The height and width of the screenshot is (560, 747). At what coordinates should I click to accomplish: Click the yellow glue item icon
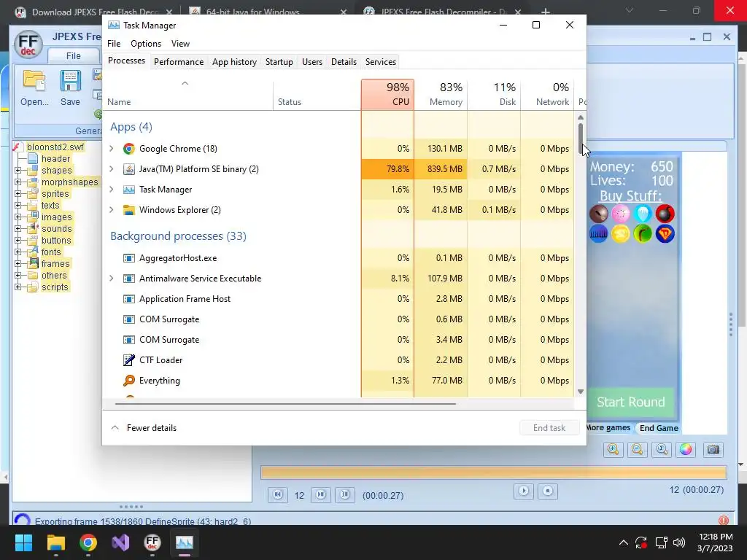621,234
